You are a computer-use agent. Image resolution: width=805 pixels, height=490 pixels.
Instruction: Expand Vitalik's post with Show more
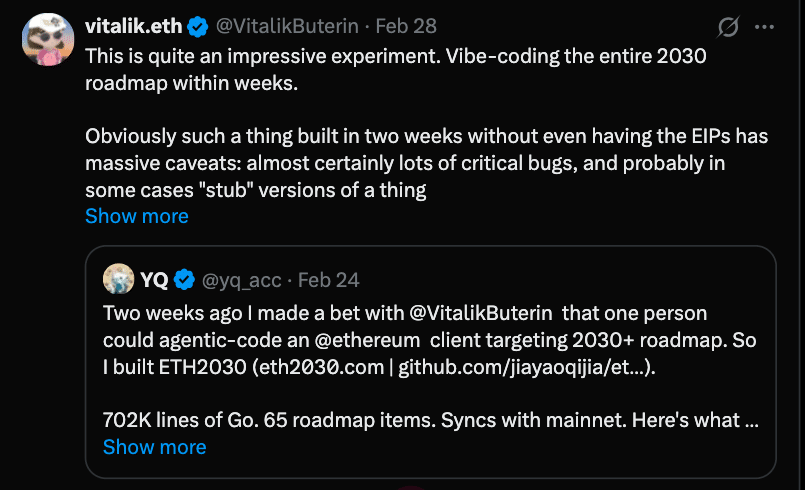click(x=137, y=216)
